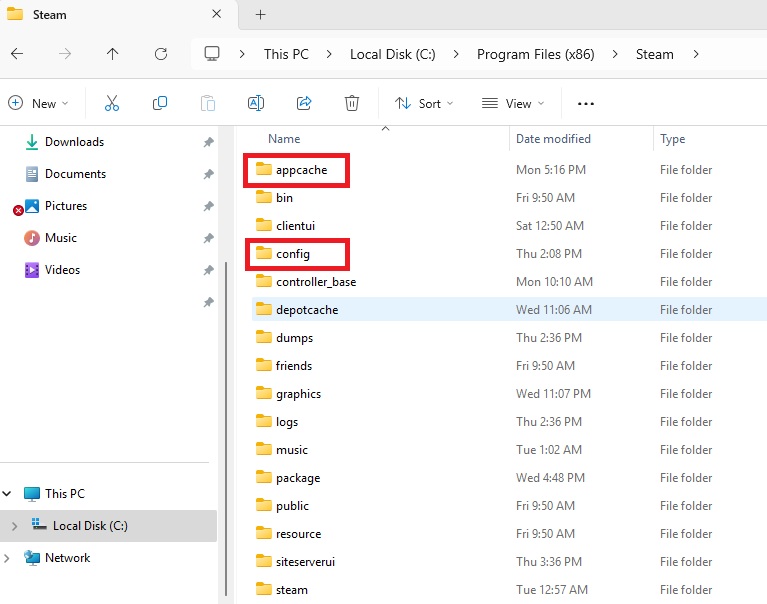Close the Steam tab
The image size is (767, 604).
click(x=216, y=14)
